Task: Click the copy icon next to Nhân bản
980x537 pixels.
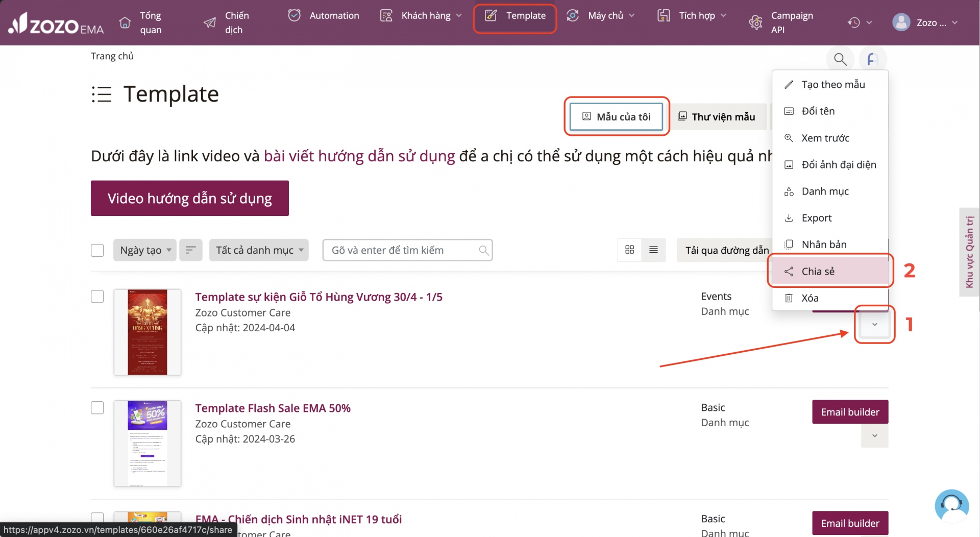Action: [x=789, y=245]
